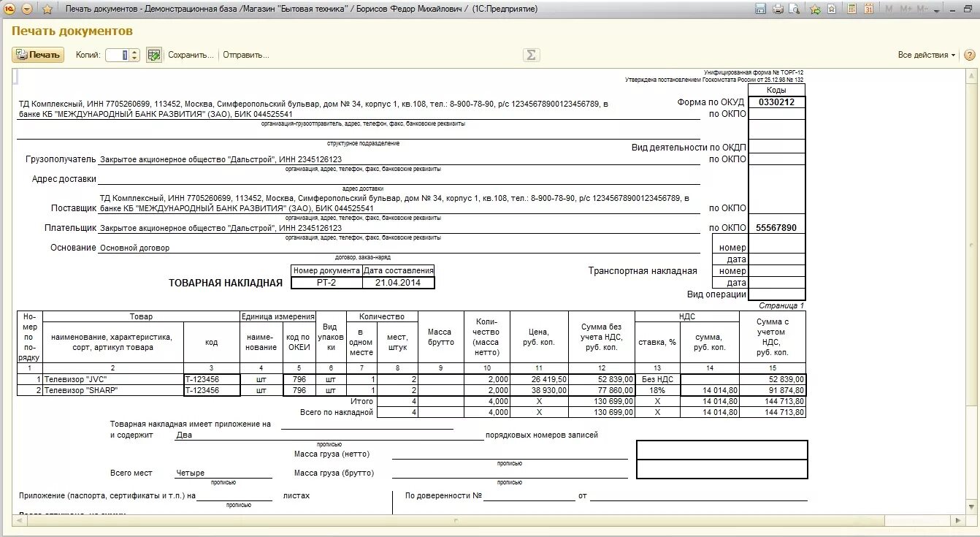Select price cell 26 419,50
The height and width of the screenshot is (537, 980).
pyautogui.click(x=539, y=379)
